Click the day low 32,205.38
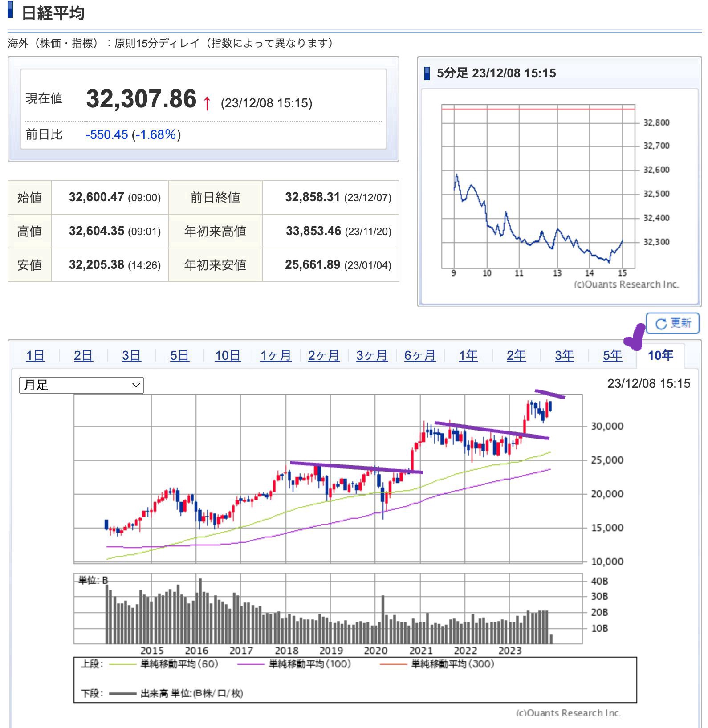The height and width of the screenshot is (728, 708). tap(96, 265)
